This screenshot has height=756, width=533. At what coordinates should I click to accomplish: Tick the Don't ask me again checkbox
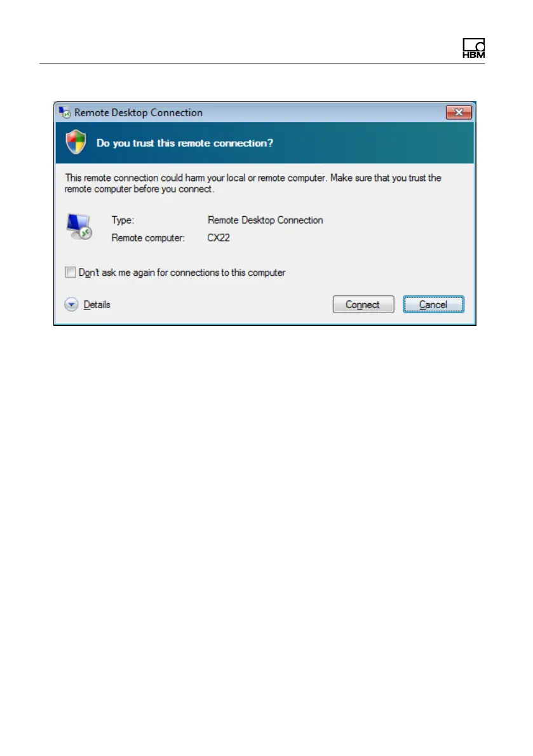click(x=71, y=273)
